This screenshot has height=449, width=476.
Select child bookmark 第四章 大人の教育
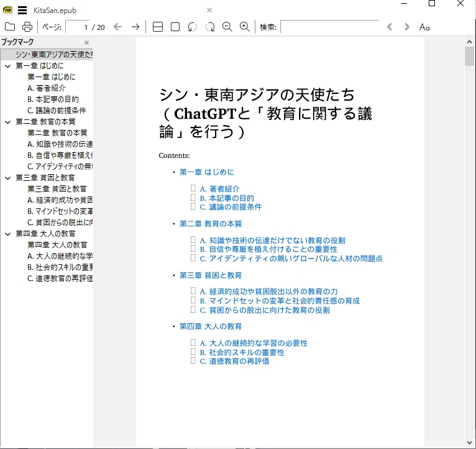(57, 245)
